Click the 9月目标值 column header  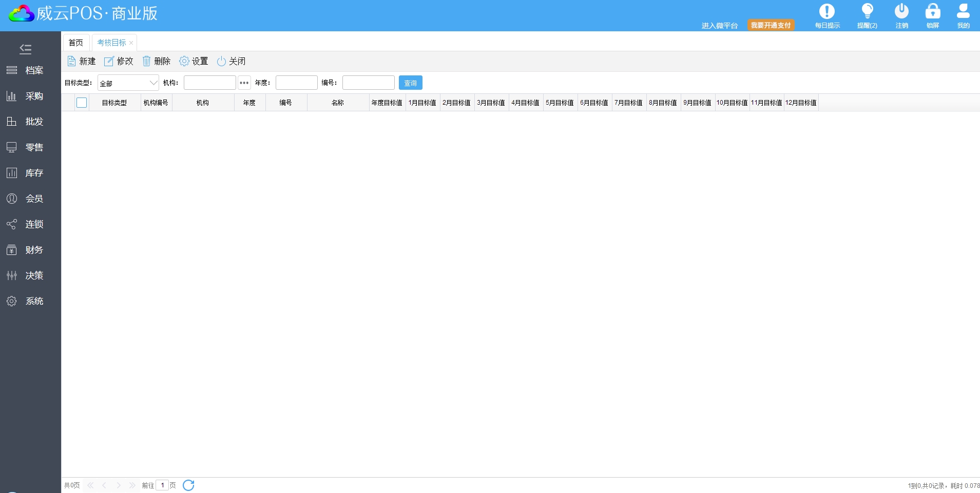point(698,103)
